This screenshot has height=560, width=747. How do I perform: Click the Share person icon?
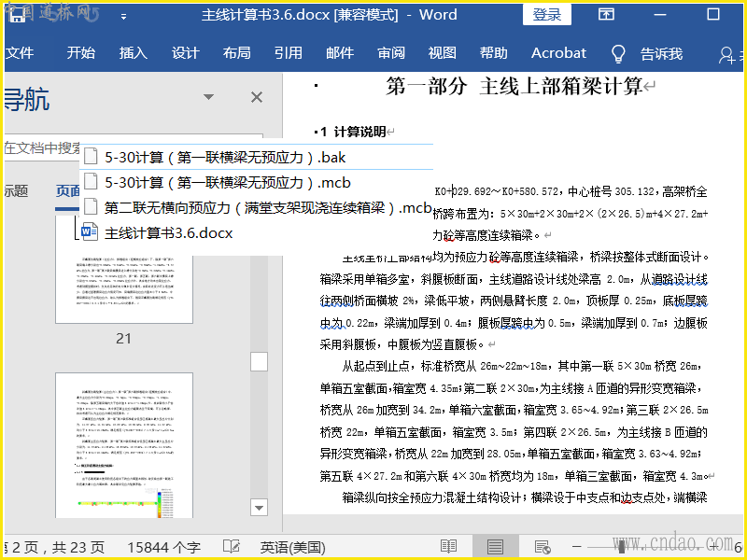pyautogui.click(x=727, y=54)
